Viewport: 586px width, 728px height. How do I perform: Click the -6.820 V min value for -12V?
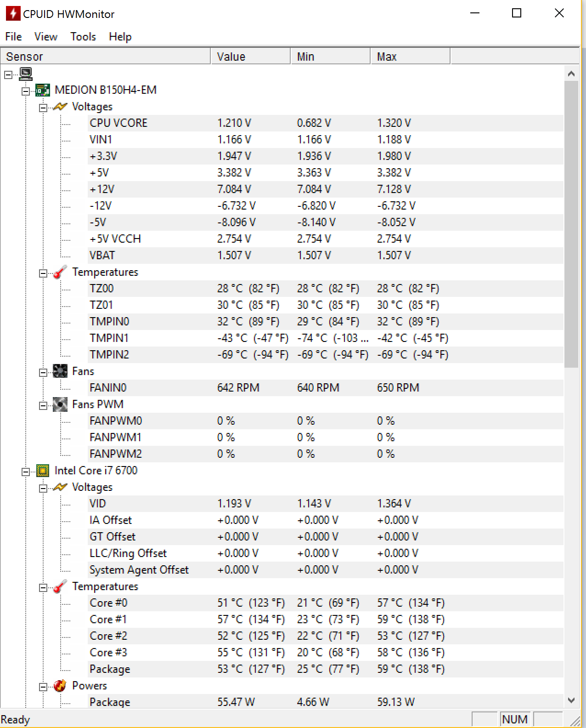tap(316, 206)
